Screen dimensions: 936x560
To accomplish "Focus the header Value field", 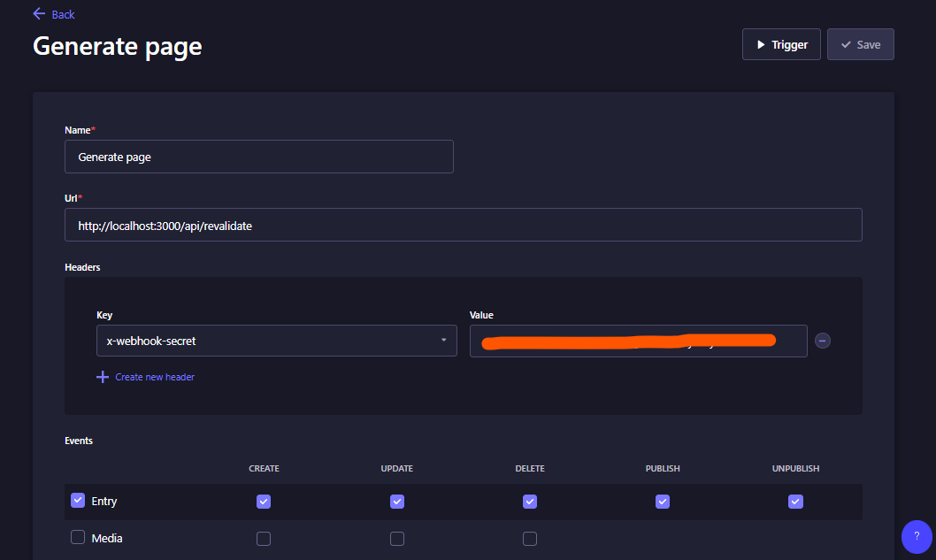I will (638, 341).
